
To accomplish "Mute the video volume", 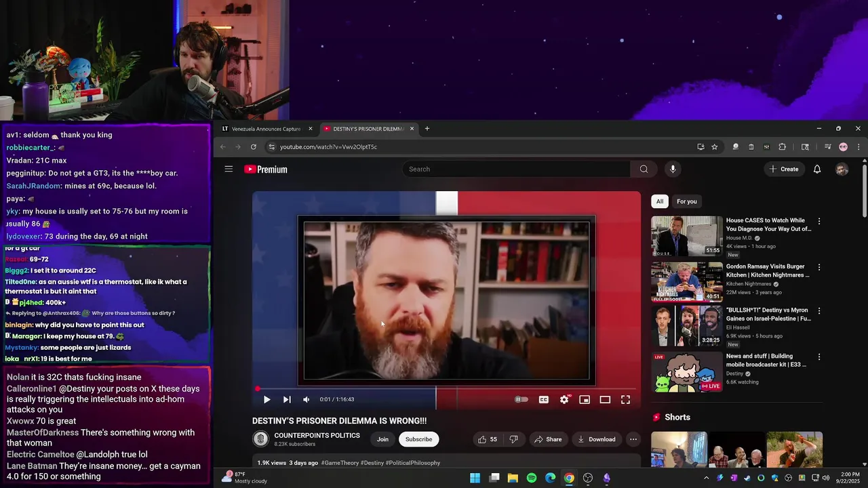I will [306, 400].
